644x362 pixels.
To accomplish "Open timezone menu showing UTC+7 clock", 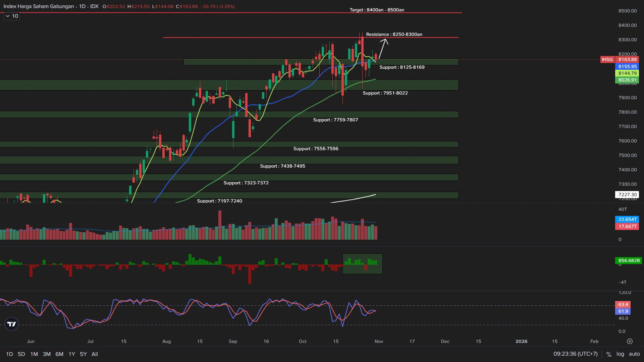I will pyautogui.click(x=575, y=354).
